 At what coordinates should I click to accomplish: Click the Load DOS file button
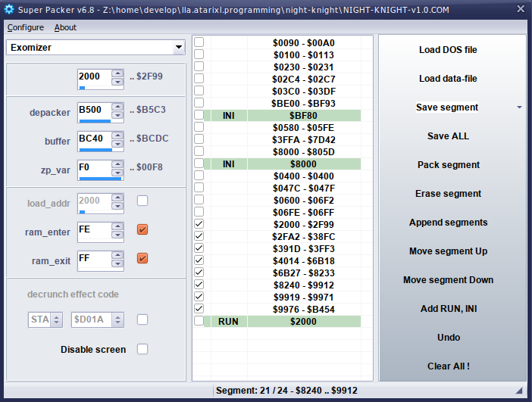point(448,50)
